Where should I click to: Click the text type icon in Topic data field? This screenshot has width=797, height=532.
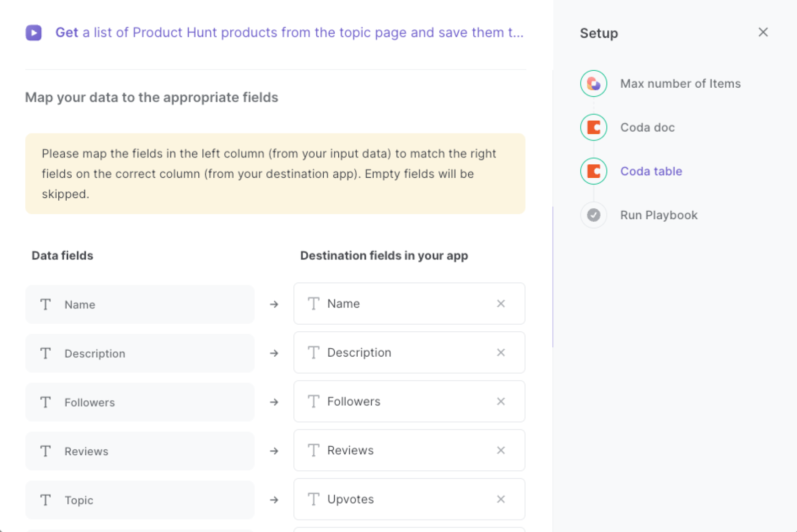pos(45,500)
